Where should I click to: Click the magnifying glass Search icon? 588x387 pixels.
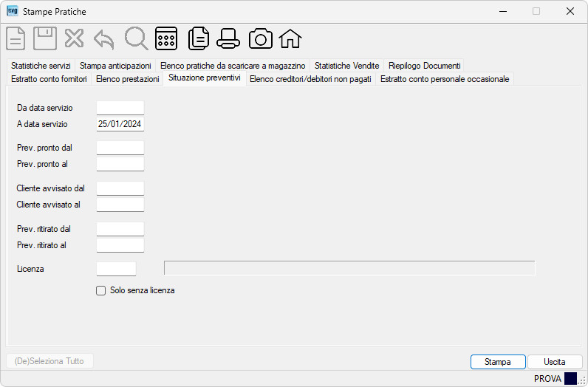pyautogui.click(x=136, y=38)
